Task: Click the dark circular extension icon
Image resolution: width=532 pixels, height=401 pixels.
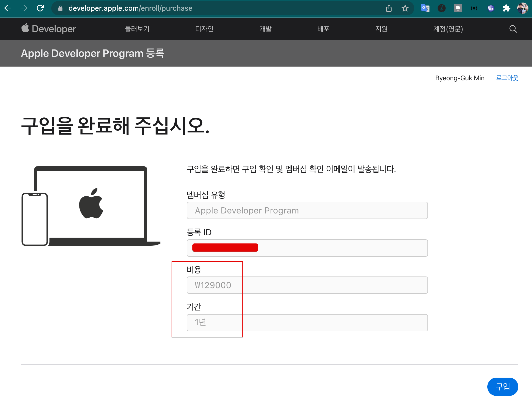Action: (442, 8)
